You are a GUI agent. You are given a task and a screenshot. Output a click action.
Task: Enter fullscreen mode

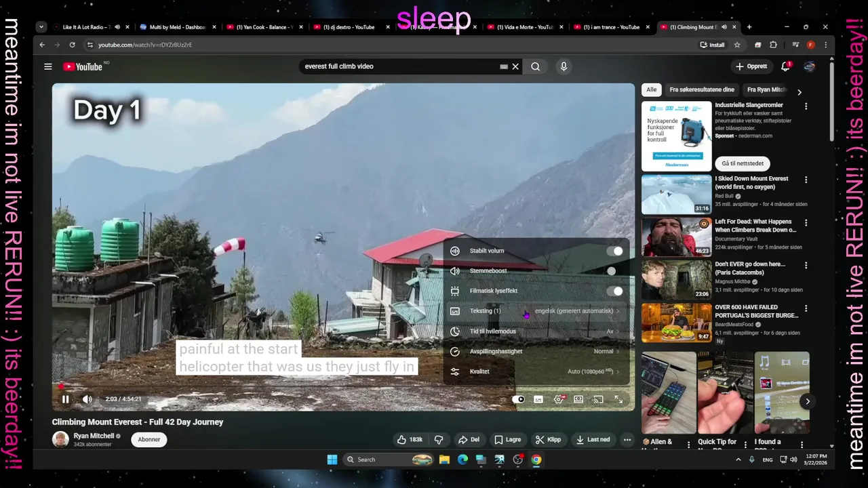click(x=618, y=399)
